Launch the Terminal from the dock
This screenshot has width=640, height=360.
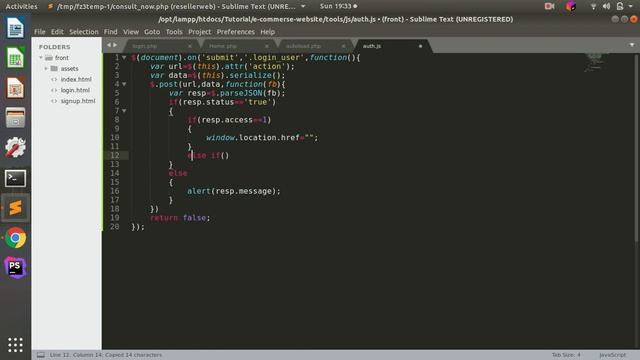point(15,178)
